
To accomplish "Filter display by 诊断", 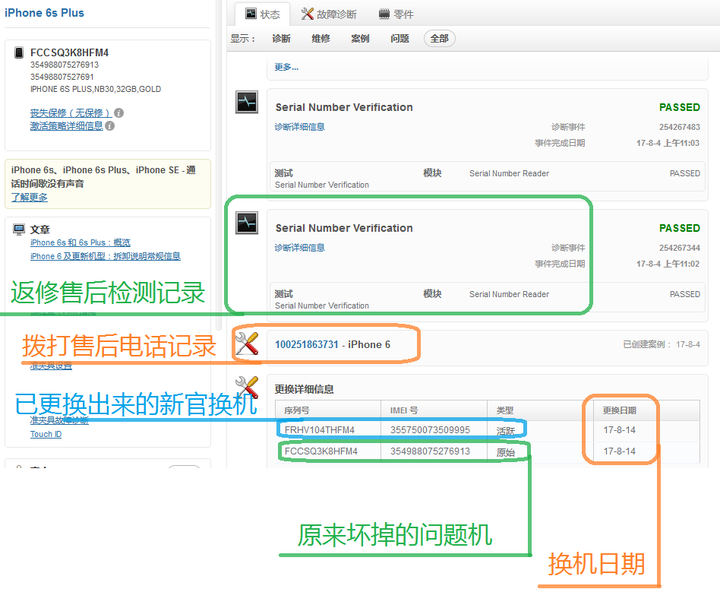I will click(x=281, y=39).
